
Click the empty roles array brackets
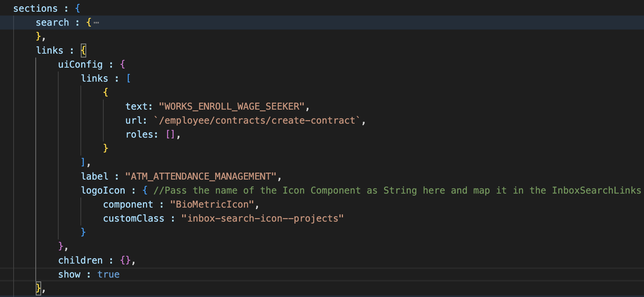170,135
